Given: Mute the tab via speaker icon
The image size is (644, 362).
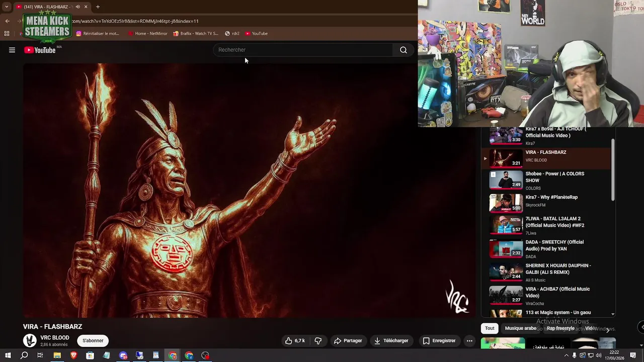Looking at the screenshot, I should click(x=77, y=7).
